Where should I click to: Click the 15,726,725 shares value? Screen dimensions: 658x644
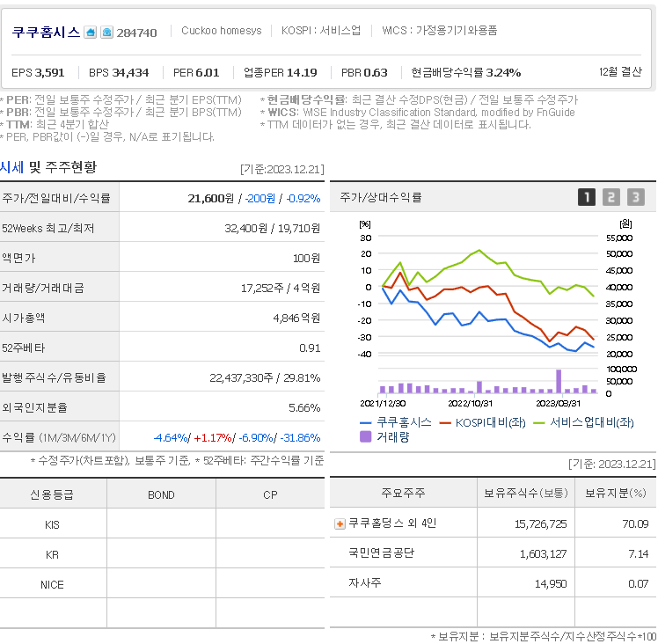click(540, 524)
